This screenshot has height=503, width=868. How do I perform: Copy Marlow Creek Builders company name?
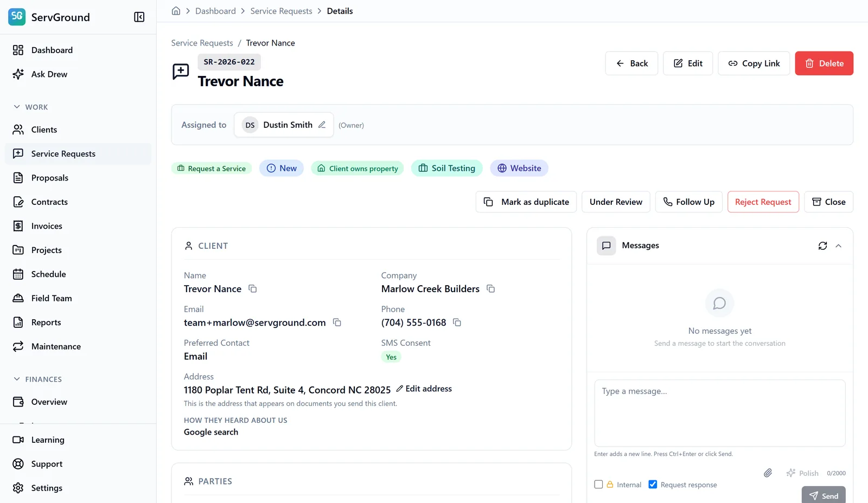tap(491, 289)
